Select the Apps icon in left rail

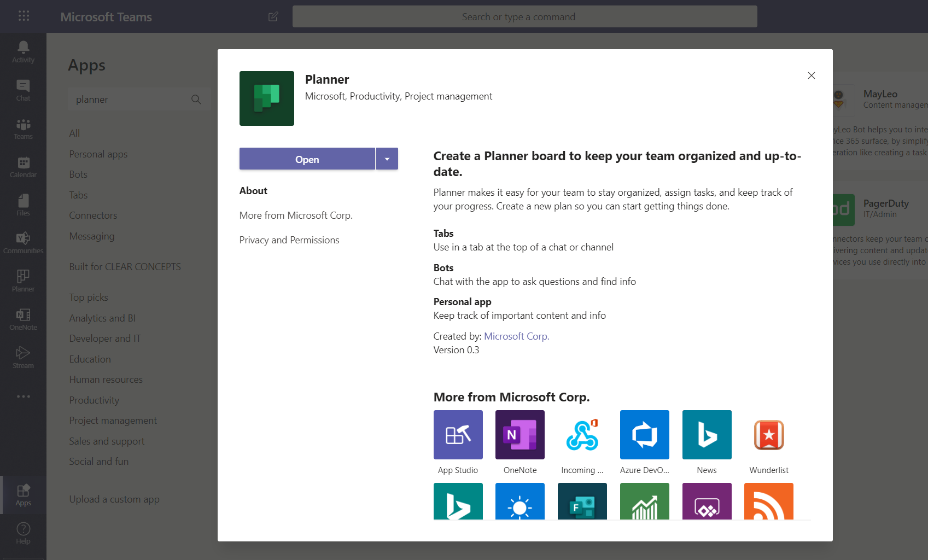(23, 495)
